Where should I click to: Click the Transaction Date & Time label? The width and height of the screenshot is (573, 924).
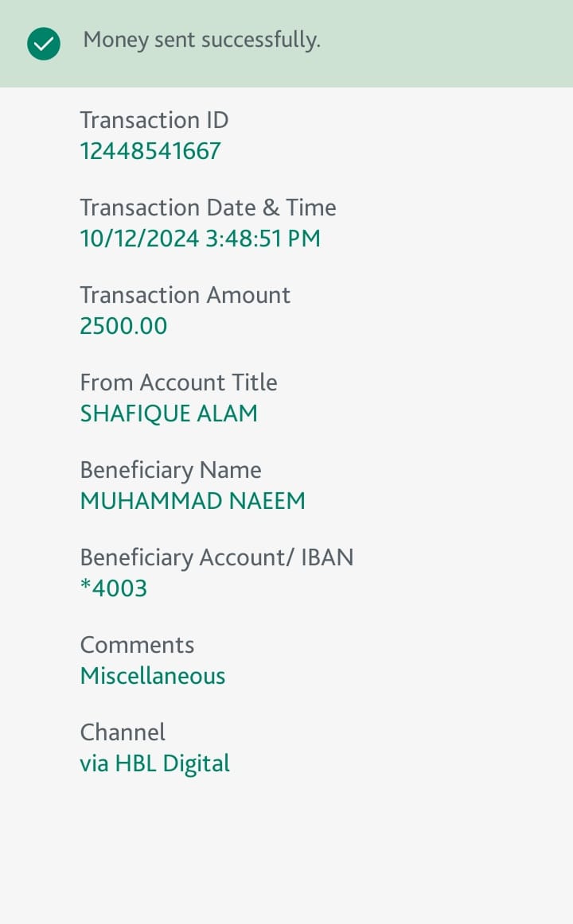click(x=208, y=208)
